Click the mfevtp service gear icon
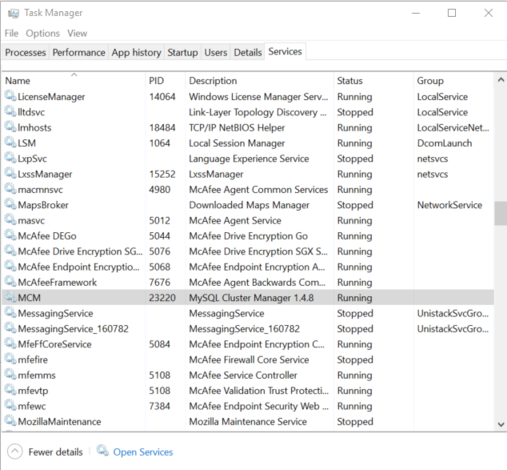507x470 pixels. (10, 390)
